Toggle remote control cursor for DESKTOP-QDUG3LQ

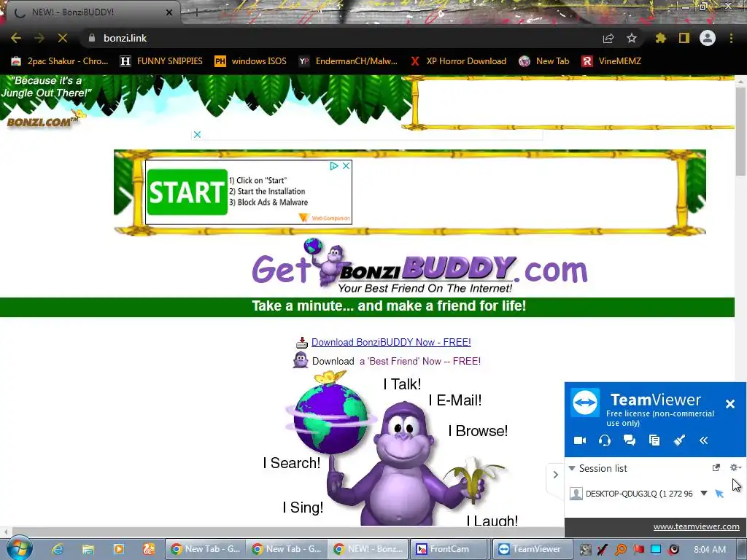coord(719,494)
